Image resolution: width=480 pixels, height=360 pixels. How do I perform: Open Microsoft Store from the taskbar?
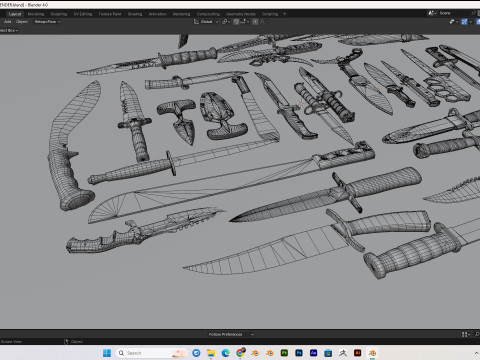tap(328, 353)
